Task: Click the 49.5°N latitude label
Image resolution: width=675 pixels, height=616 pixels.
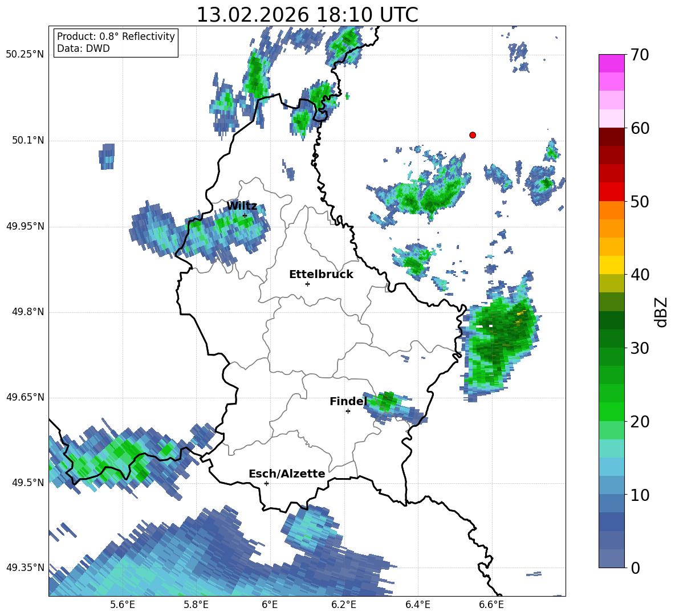Action: 28,482
